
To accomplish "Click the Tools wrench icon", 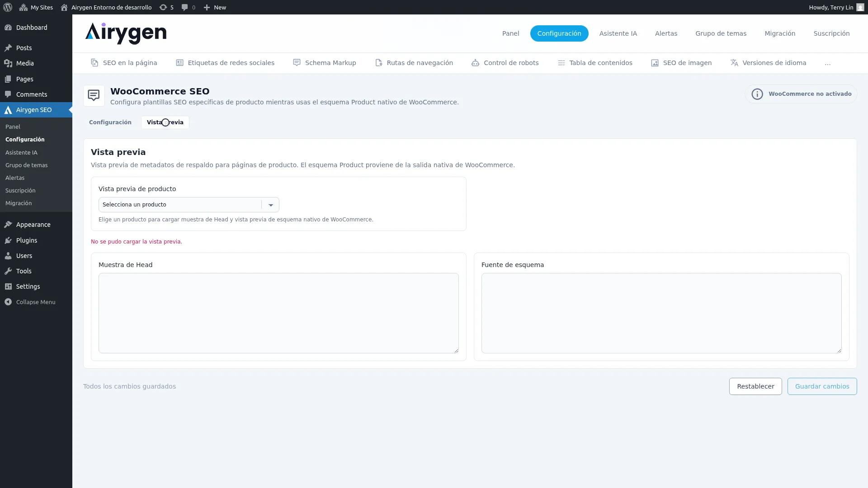I will tap(8, 271).
